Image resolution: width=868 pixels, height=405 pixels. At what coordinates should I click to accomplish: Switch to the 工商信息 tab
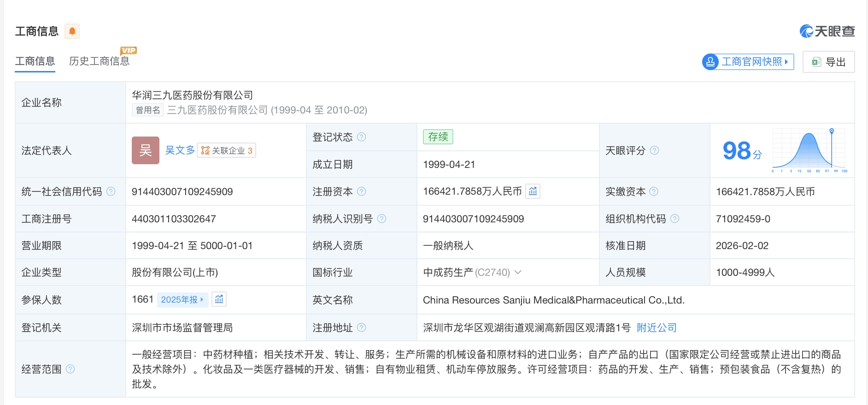pos(35,61)
